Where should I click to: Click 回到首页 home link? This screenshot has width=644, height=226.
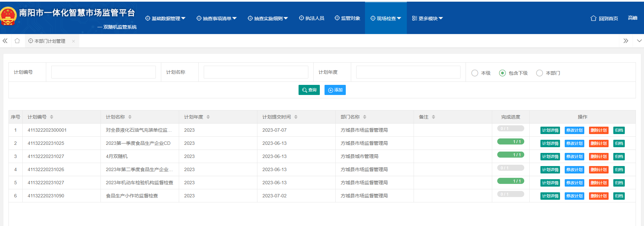(604, 18)
